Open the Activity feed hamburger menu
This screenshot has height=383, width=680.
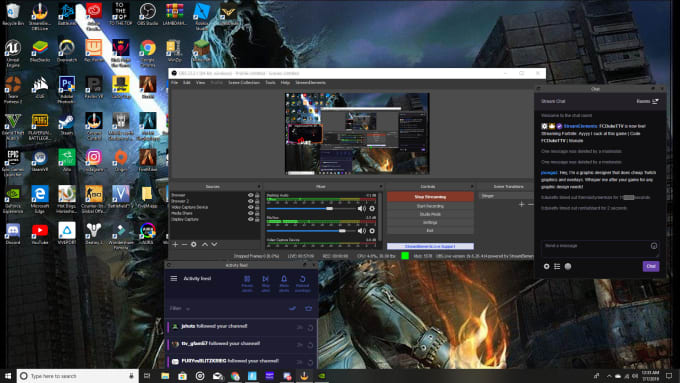point(174,278)
